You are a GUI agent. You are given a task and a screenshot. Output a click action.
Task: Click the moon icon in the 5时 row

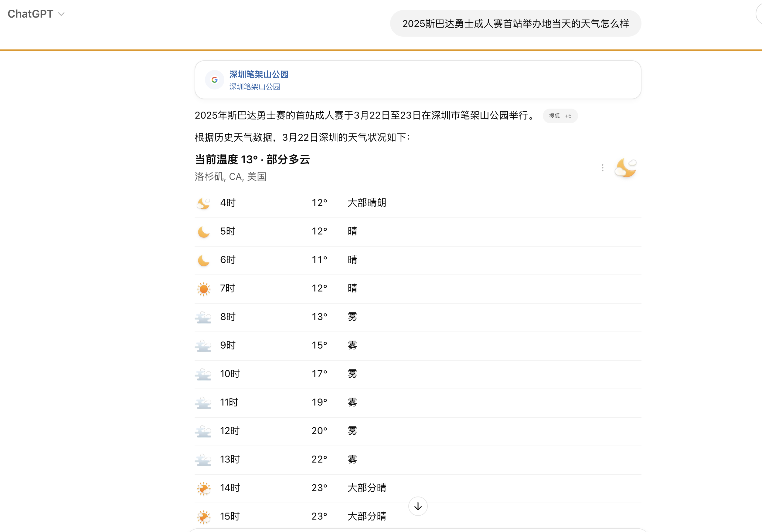coord(203,231)
